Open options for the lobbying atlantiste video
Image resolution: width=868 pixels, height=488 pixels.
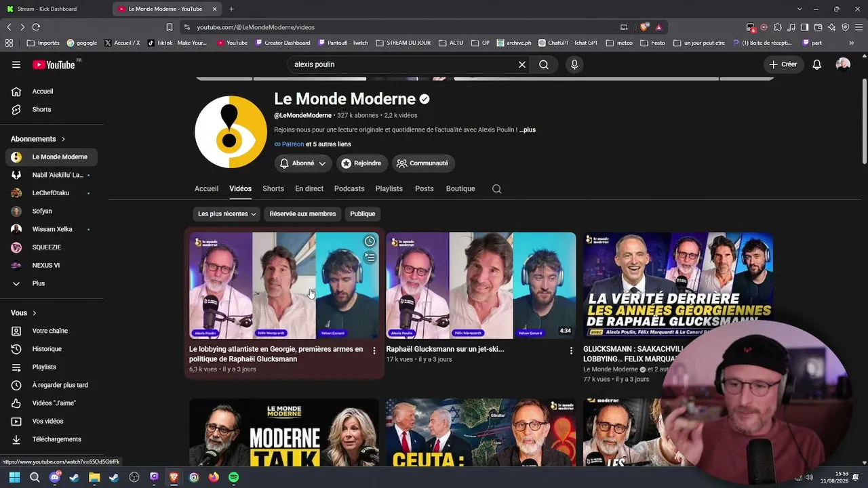(374, 350)
